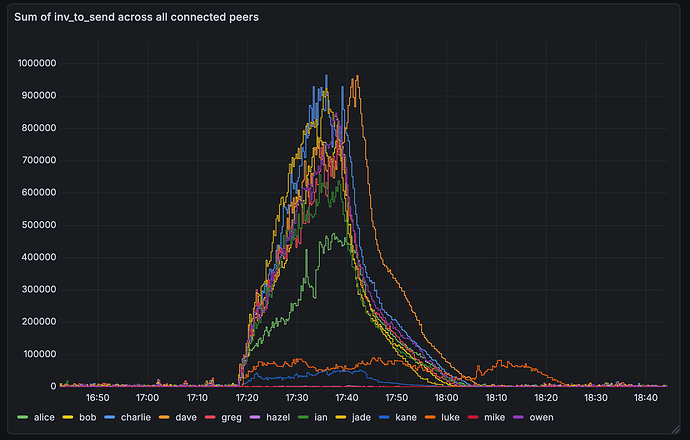Click the 16:50 time axis label

(98, 397)
